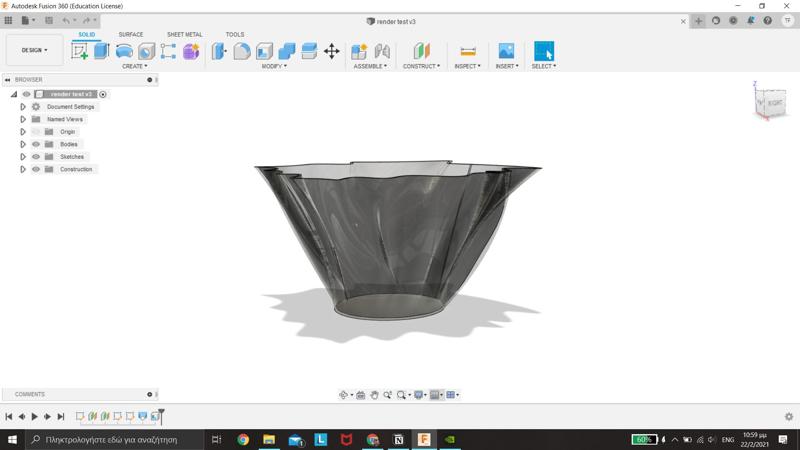Open the Assemble dropdown menu
Viewport: 800px width, 450px height.
coord(370,66)
